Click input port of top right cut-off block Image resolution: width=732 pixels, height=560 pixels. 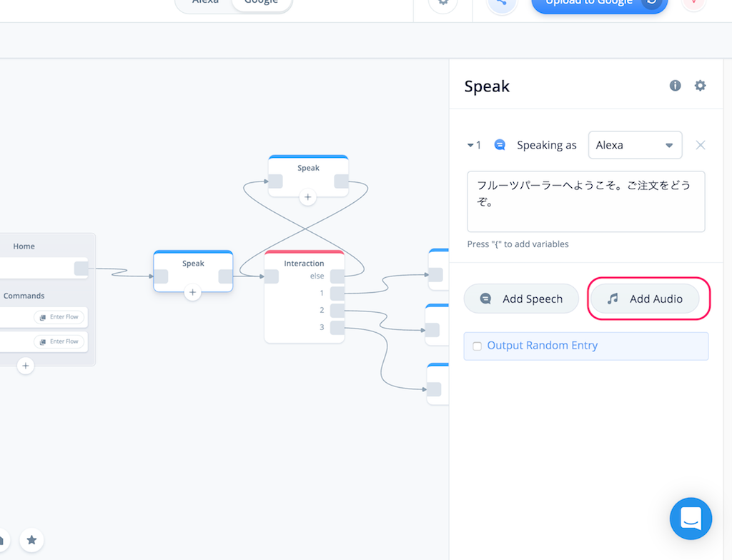(435, 274)
